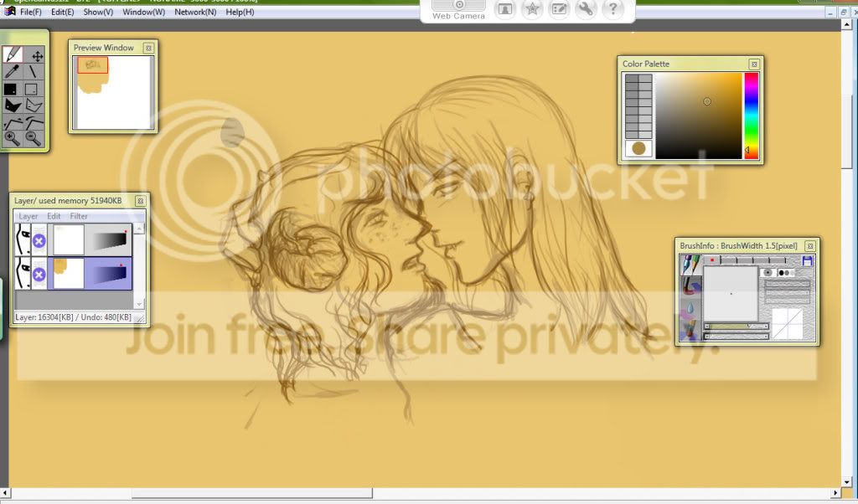Image resolution: width=858 pixels, height=504 pixels.
Task: Save brush settings with the floppy disk icon
Action: click(808, 261)
